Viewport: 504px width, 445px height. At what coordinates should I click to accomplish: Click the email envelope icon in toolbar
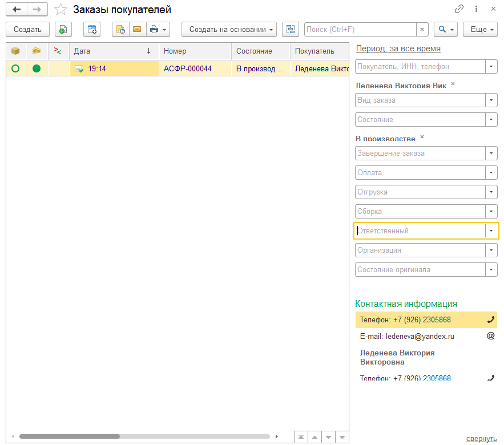(136, 30)
